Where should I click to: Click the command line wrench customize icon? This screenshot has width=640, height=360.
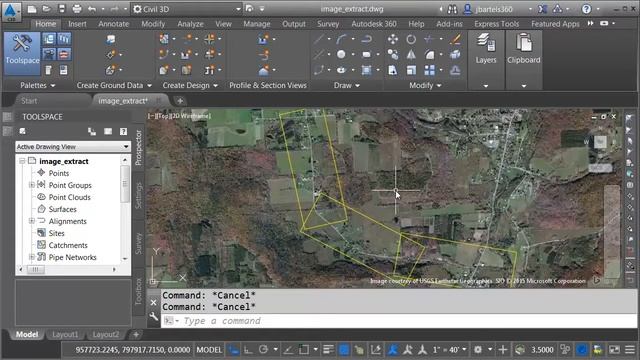click(153, 317)
